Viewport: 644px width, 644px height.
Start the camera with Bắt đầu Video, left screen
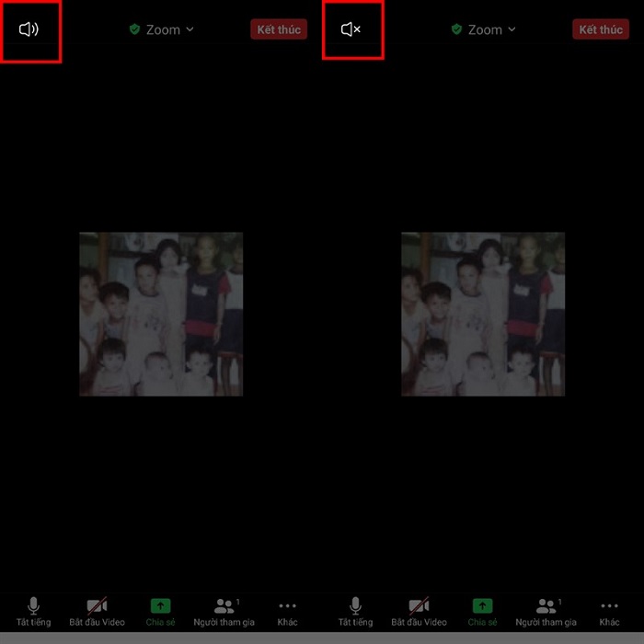[98, 611]
